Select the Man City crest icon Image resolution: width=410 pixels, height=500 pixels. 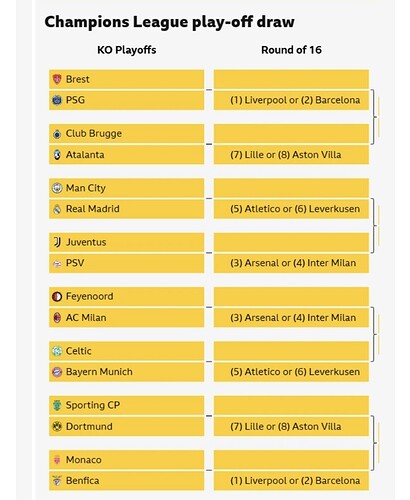57,188
